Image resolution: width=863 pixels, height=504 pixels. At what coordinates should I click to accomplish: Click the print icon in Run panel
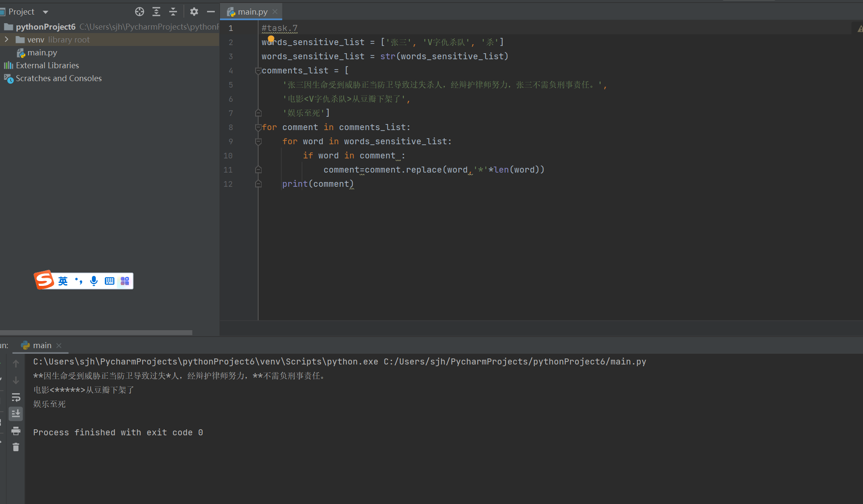pos(16,431)
